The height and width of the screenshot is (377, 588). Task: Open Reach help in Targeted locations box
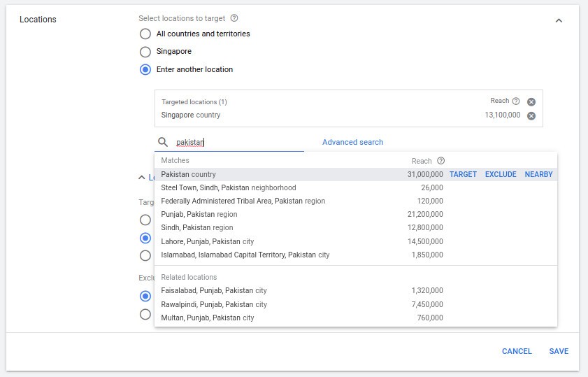516,101
